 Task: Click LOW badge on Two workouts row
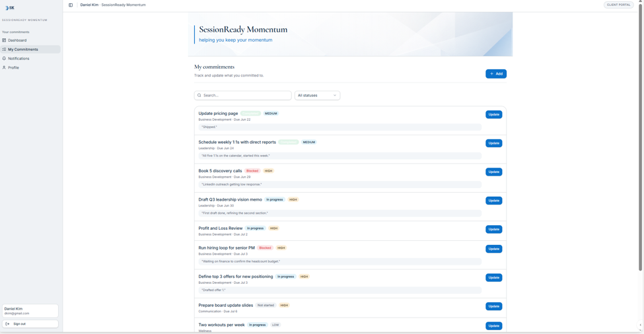[x=275, y=325]
